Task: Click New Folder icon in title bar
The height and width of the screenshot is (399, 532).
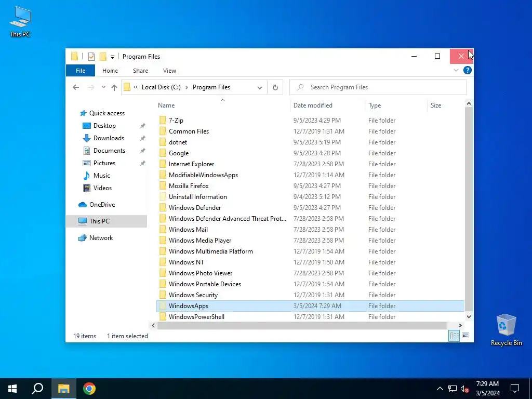Action: click(103, 57)
